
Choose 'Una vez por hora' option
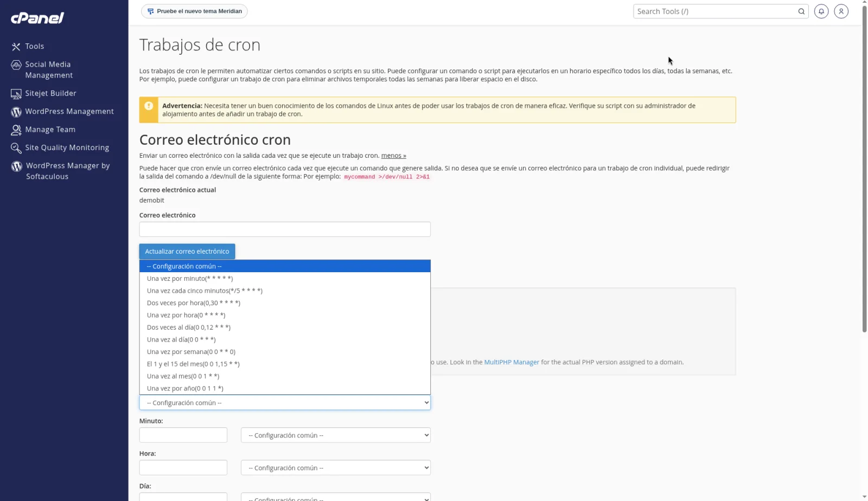point(285,315)
